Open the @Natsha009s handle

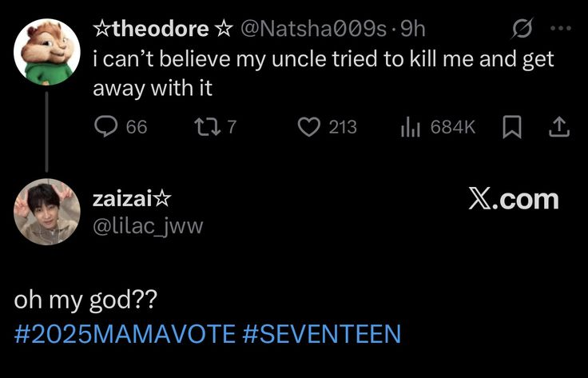313,29
